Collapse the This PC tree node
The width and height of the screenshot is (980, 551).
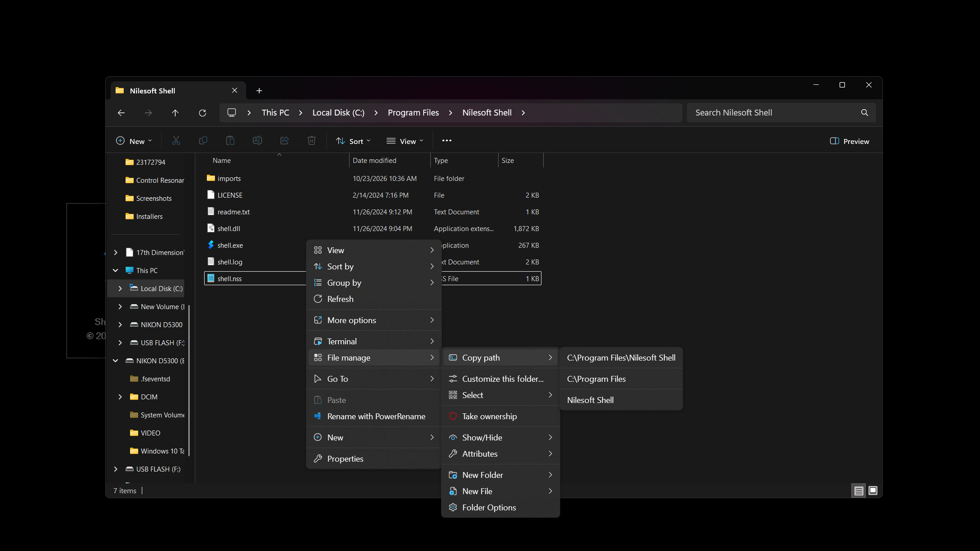116,270
